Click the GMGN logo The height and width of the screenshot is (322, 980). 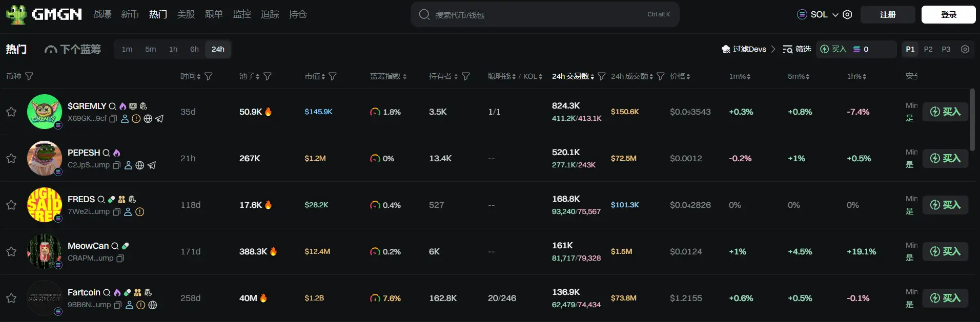coord(44,14)
